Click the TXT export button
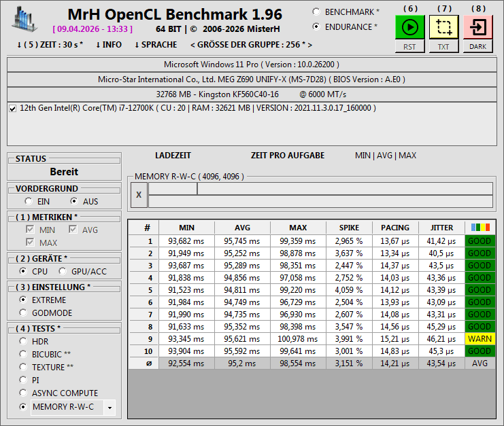The height and width of the screenshot is (426, 504). (444, 47)
